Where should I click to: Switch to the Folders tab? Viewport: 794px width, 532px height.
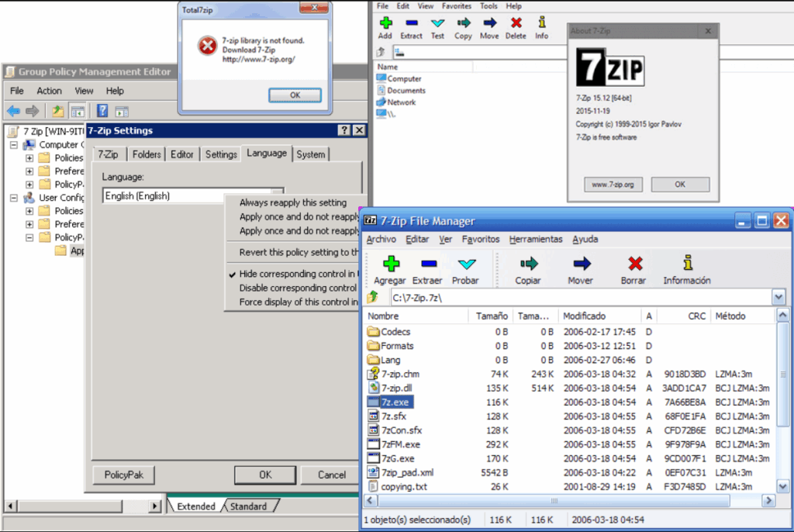147,154
